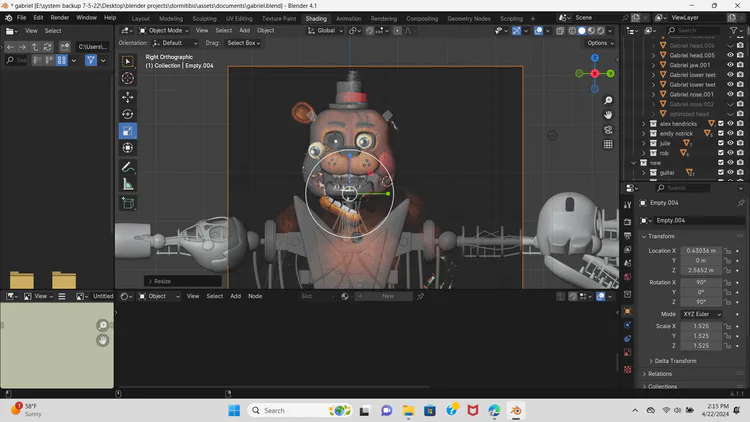
Task: Switch to the Geometry Nodes workspace tab
Action: [x=469, y=19]
